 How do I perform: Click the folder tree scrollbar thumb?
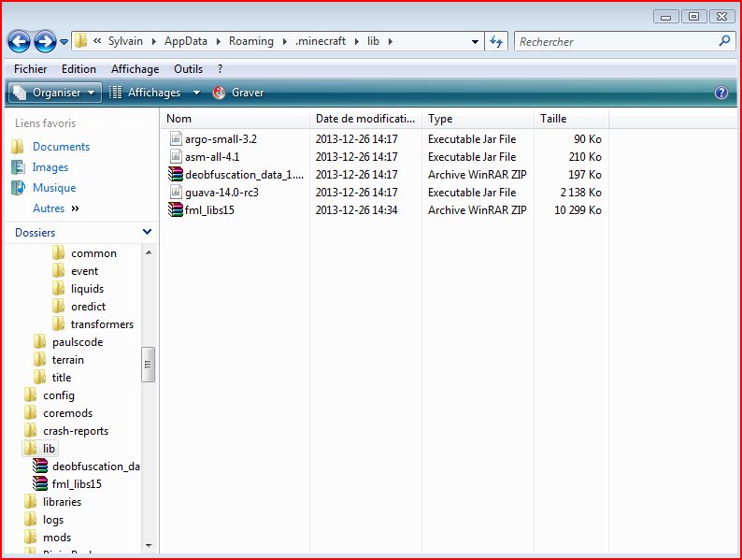148,364
